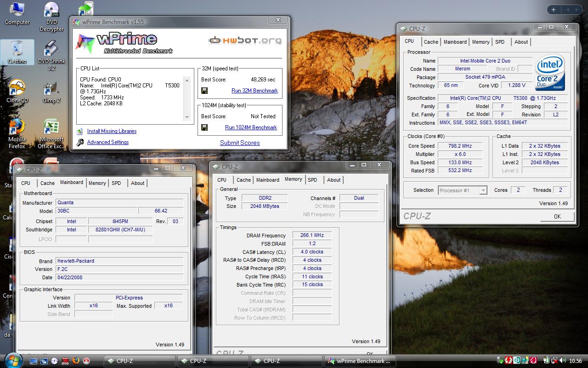Open the Mozilla Firefox desktop icon
The height and width of the screenshot is (368, 588).
coord(17,134)
